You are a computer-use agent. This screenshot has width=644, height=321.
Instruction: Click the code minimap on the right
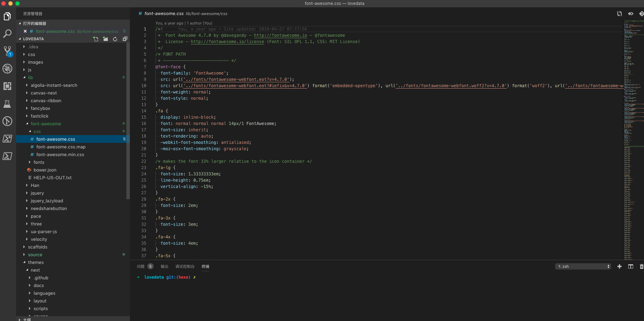point(633,140)
